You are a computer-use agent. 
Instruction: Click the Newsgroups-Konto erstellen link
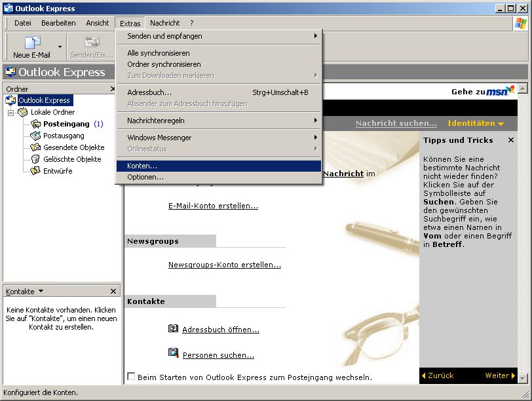(x=224, y=265)
